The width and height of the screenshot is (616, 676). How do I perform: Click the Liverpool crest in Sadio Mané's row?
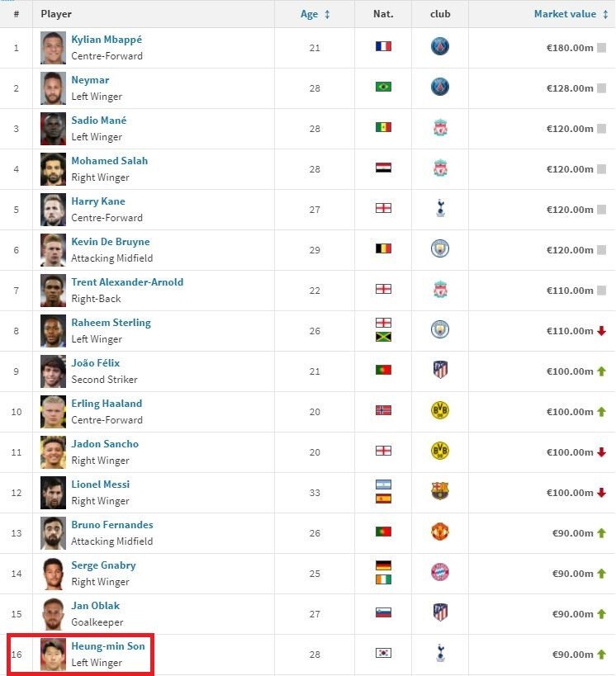[x=440, y=128]
